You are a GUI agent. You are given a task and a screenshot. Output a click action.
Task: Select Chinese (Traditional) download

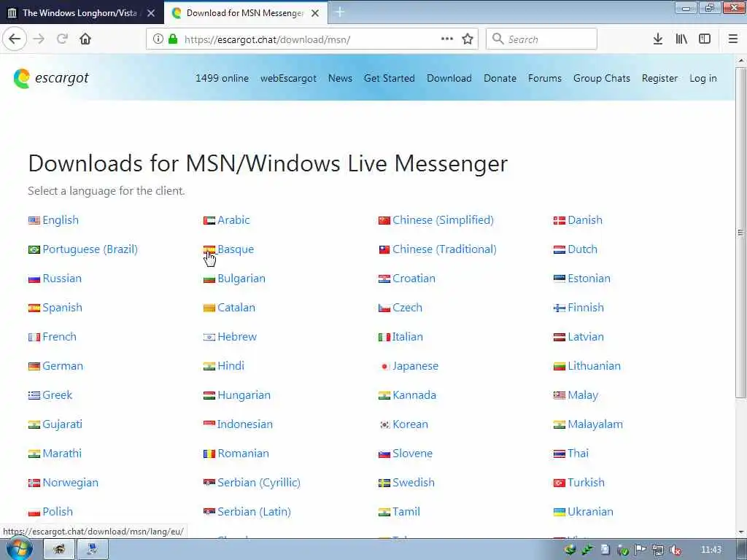point(444,249)
